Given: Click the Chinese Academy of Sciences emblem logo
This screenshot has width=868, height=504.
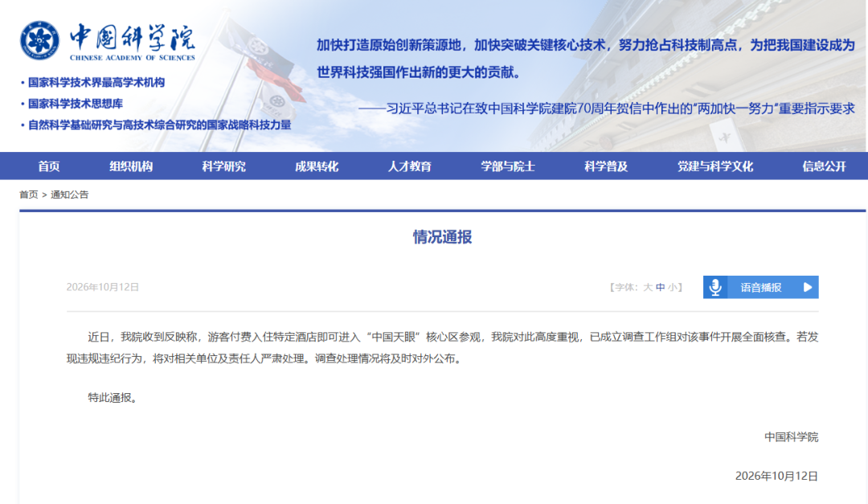Looking at the screenshot, I should (39, 40).
